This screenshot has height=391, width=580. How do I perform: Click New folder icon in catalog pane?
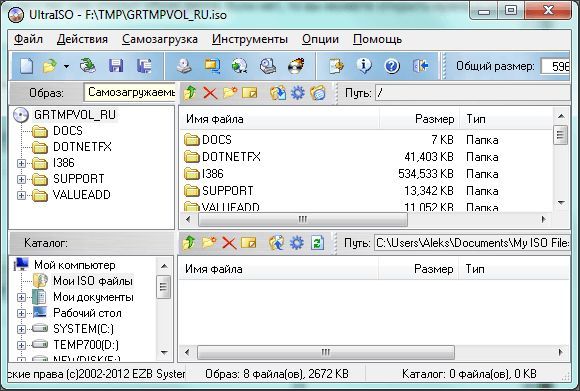(209, 243)
